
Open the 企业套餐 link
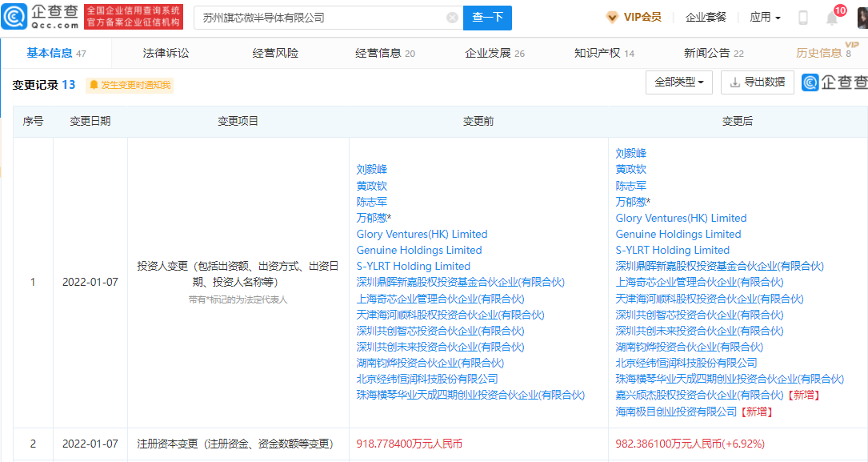click(x=706, y=17)
